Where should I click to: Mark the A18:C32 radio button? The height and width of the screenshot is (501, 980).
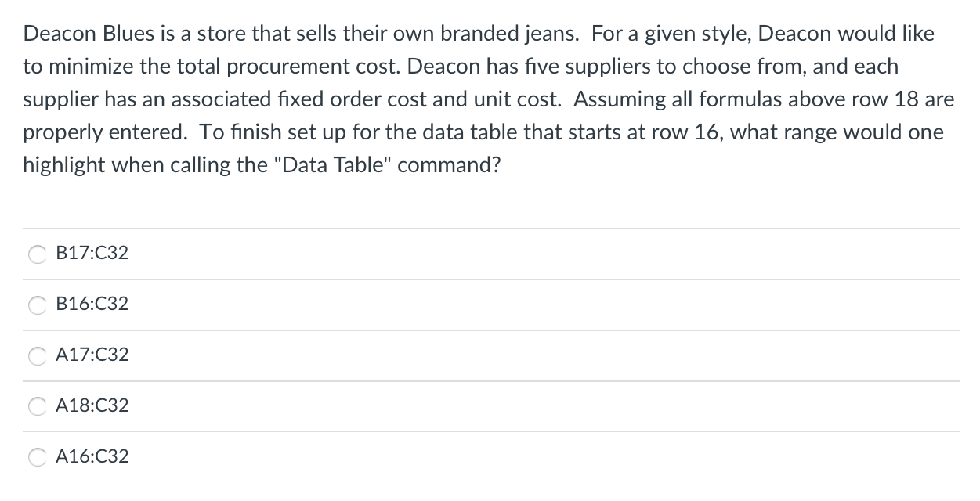click(x=38, y=407)
